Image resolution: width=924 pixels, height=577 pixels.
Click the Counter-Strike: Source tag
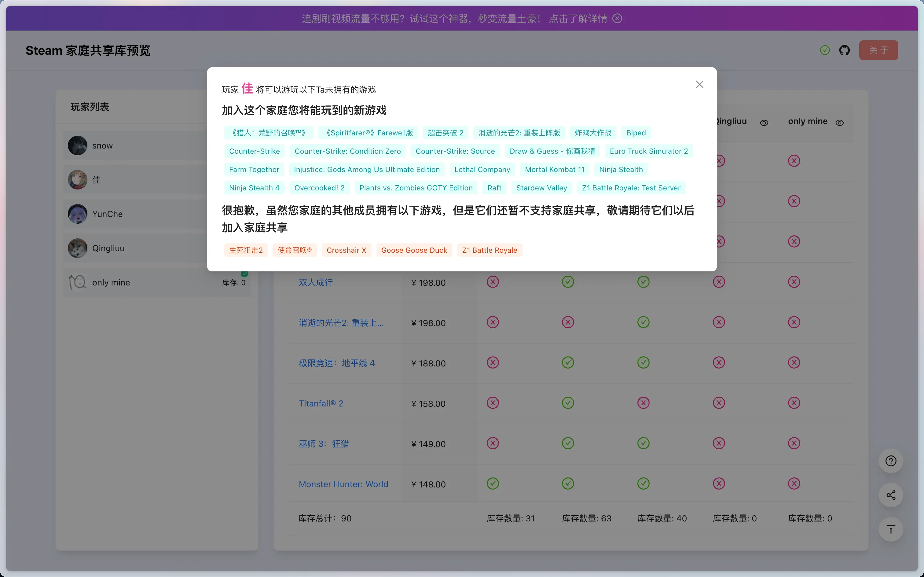click(x=455, y=151)
